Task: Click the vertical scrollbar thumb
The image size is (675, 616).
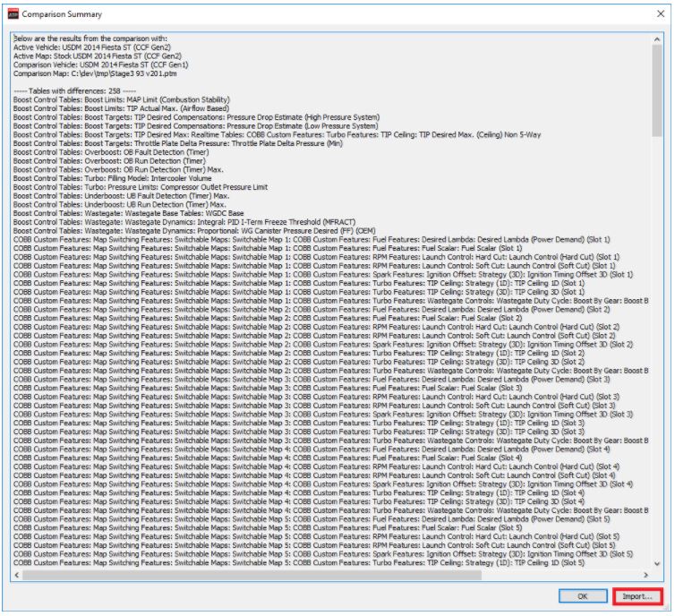Action: (657, 90)
